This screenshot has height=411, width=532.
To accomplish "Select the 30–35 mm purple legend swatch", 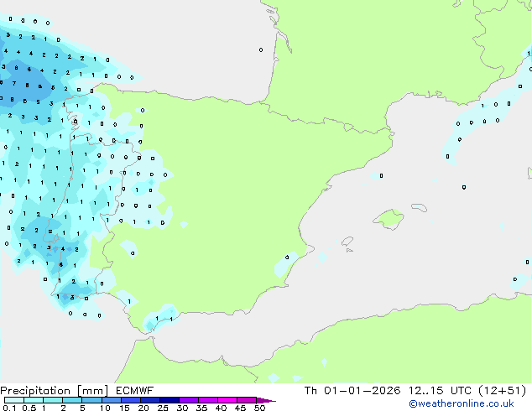I will [x=188, y=400].
